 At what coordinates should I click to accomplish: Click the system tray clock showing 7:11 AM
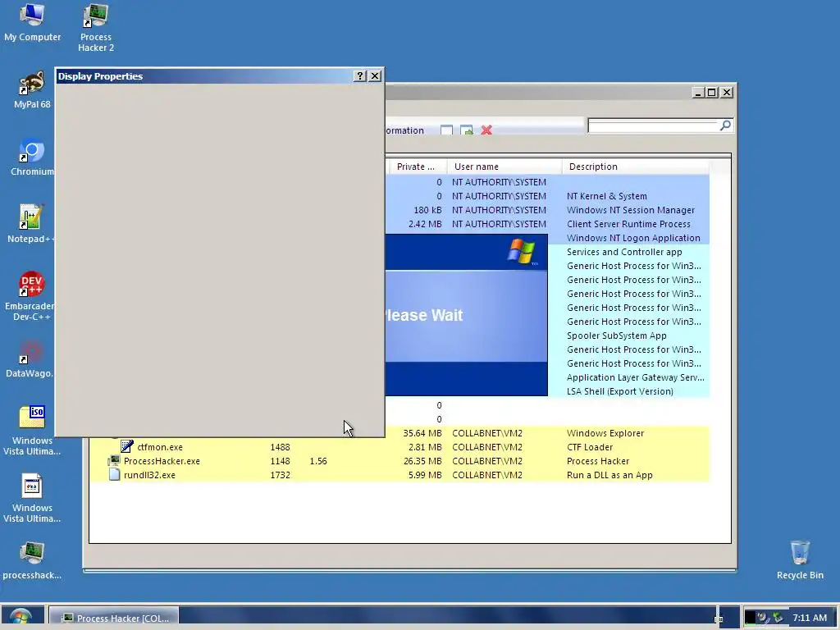[810, 618]
